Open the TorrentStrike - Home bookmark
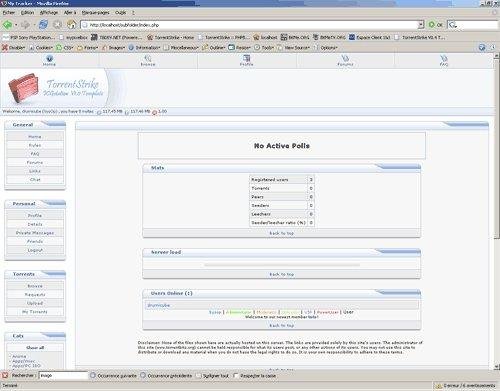500x391 pixels. coord(171,37)
